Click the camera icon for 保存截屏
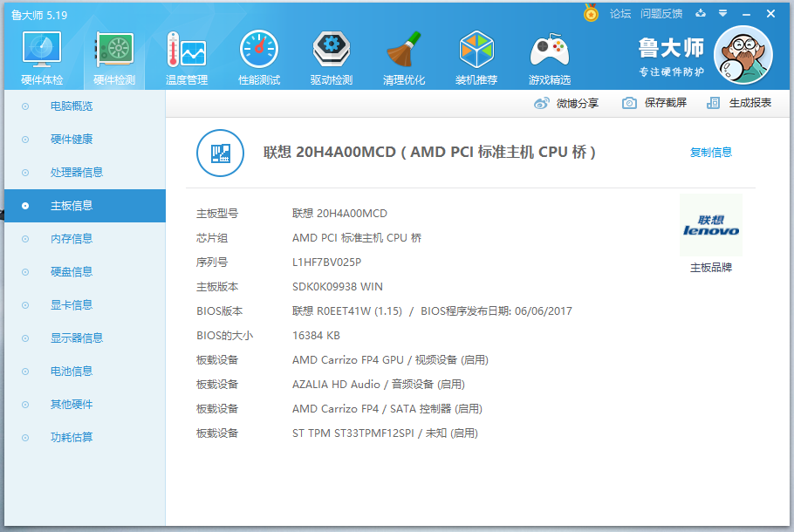Viewport: 794px width, 532px height. (x=629, y=103)
